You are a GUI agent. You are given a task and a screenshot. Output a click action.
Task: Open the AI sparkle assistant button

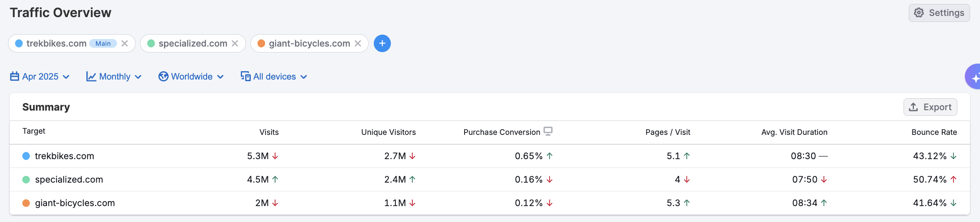[974, 77]
